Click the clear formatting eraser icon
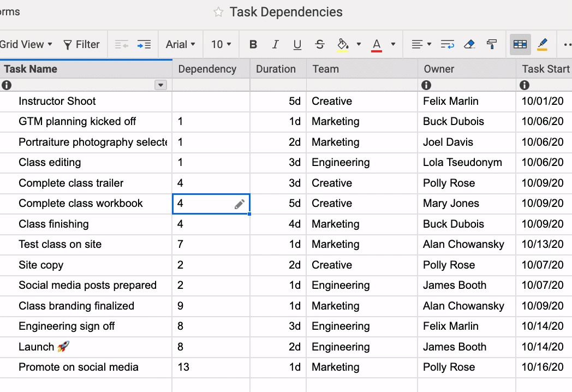572x392 pixels. [x=469, y=45]
